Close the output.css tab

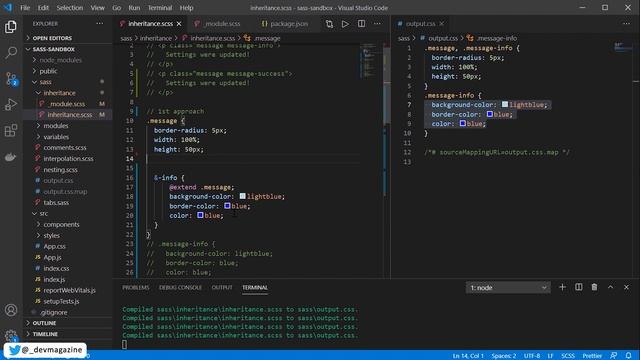coord(442,24)
